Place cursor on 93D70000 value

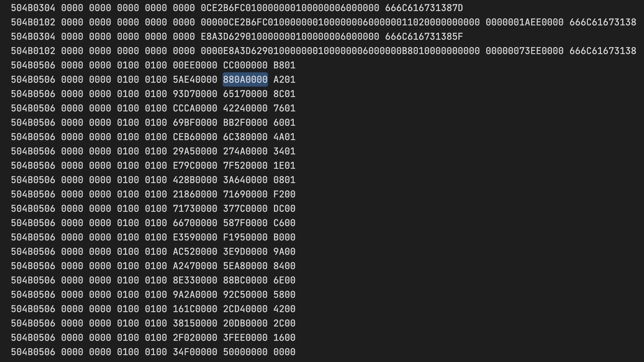(x=195, y=94)
